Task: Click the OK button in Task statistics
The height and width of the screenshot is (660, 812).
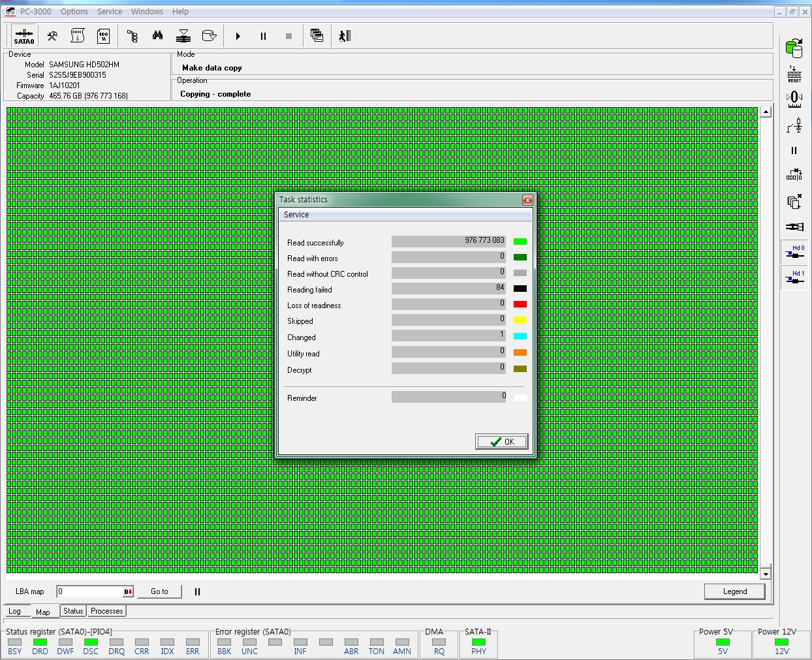Action: [x=501, y=442]
